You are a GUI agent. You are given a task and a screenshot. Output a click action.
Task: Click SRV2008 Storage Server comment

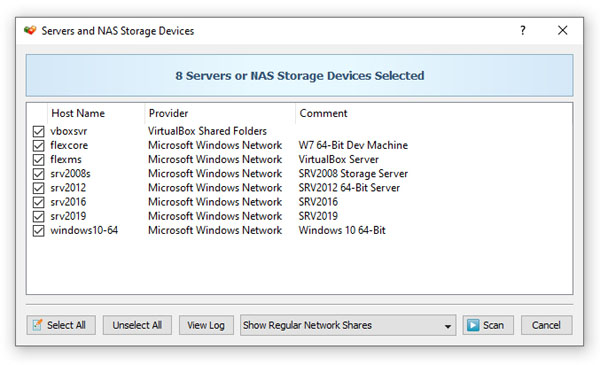pos(353,174)
